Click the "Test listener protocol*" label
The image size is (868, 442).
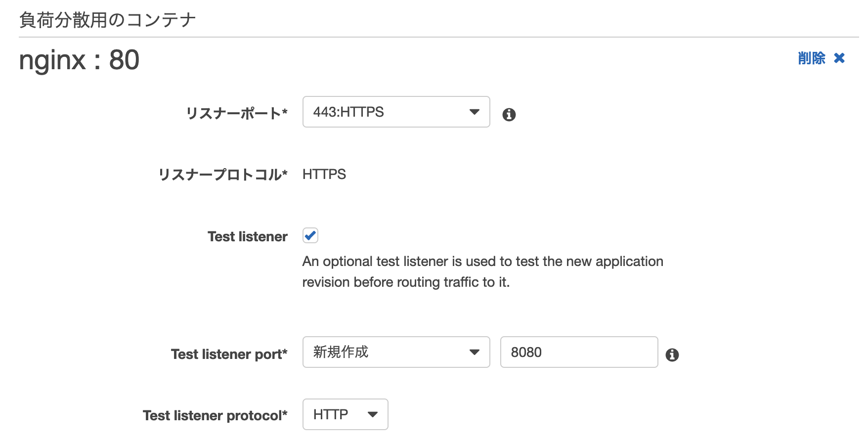tap(215, 416)
